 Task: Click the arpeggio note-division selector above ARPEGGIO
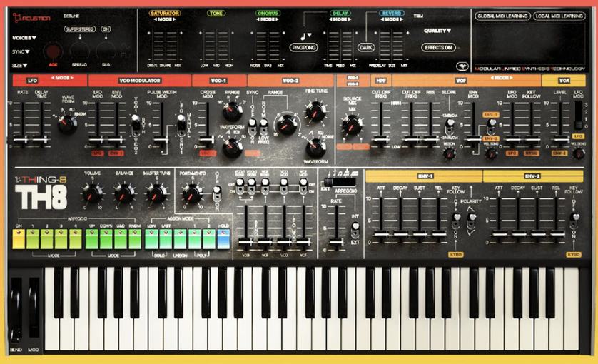(x=340, y=182)
